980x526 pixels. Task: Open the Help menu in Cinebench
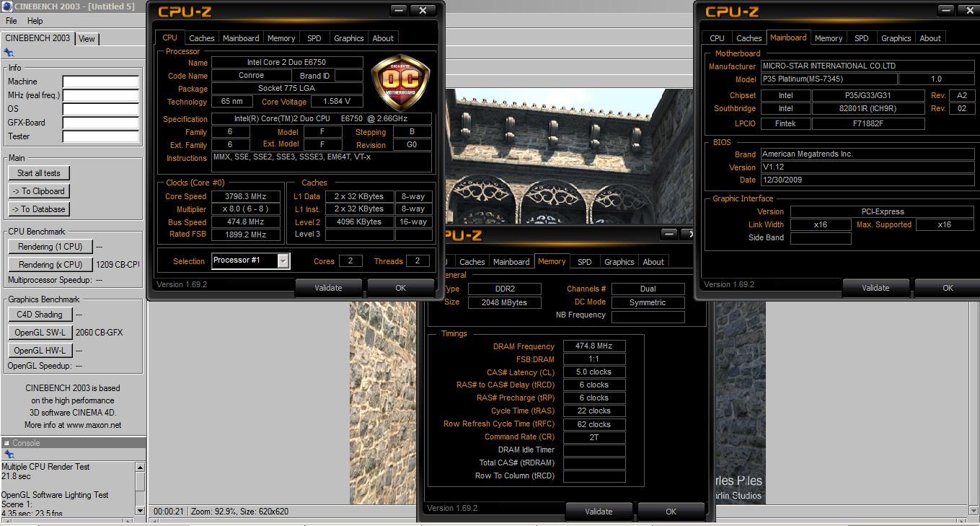[35, 21]
